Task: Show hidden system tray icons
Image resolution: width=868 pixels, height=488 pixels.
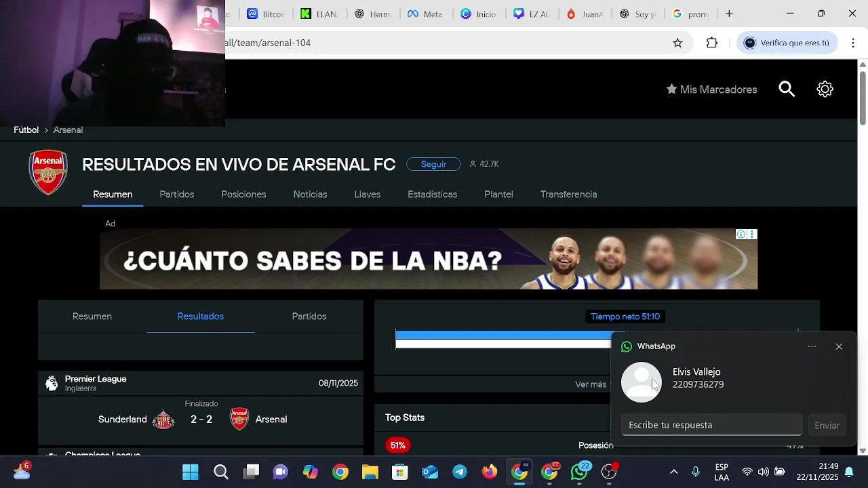Action: (x=673, y=472)
